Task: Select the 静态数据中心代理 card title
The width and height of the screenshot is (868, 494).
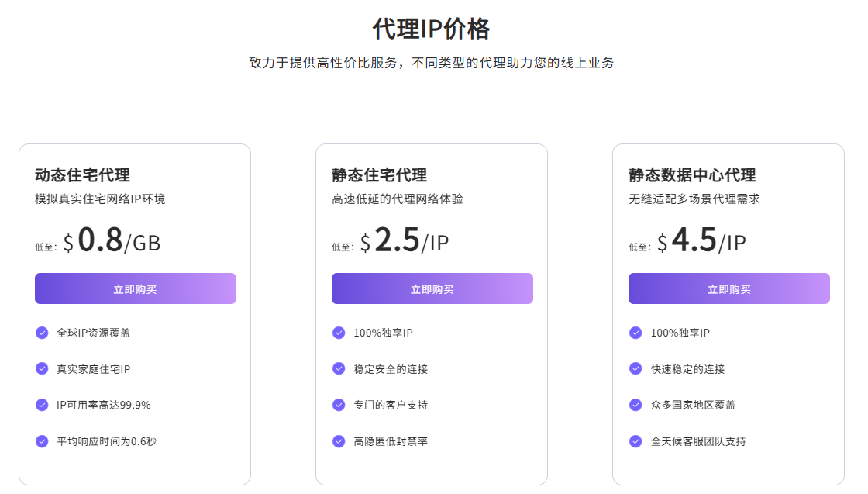Action: [692, 175]
